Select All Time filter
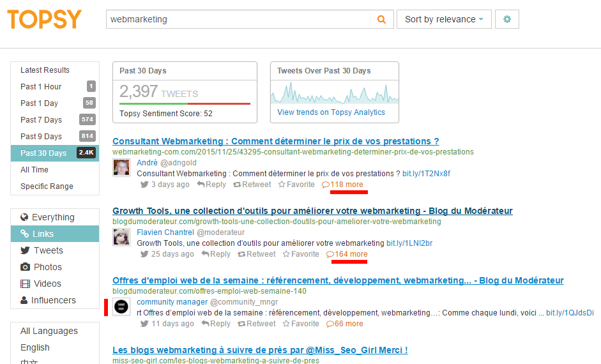The image size is (601, 364). pos(55,170)
